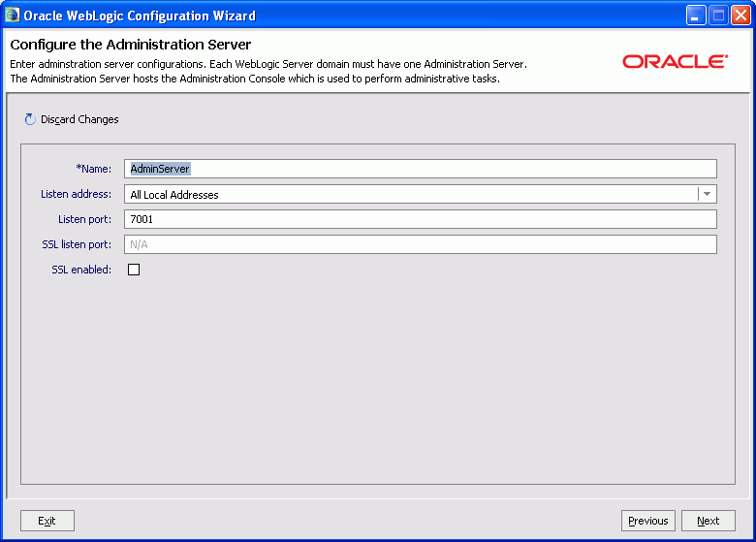Click the Oracle WebLogic title bar icon
This screenshot has width=756, height=542.
pos(12,16)
